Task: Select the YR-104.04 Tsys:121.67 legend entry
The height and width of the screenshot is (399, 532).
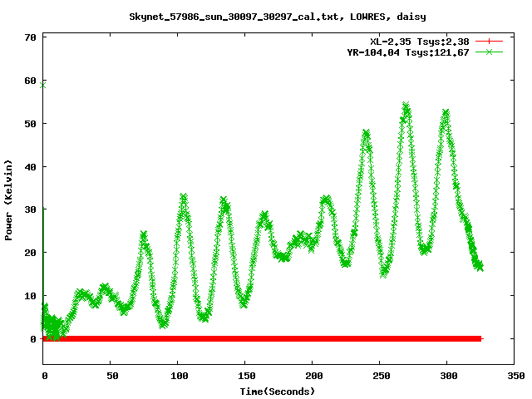Action: click(408, 52)
